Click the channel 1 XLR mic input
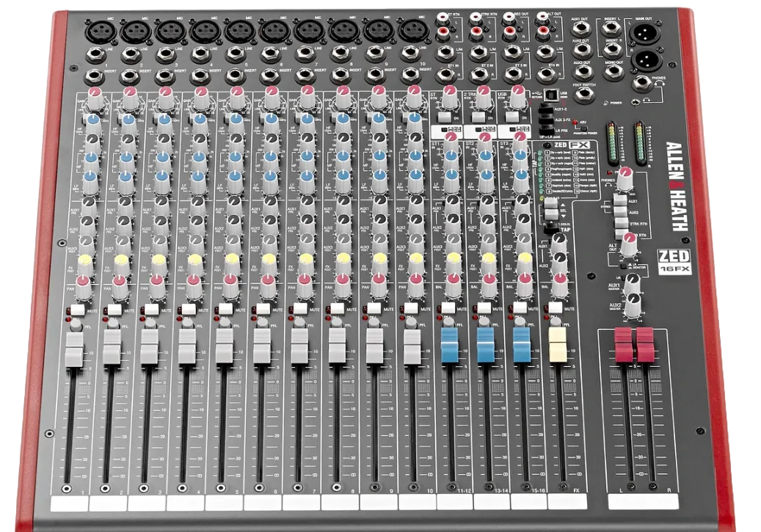The width and height of the screenshot is (761, 532). pyautogui.click(x=101, y=31)
